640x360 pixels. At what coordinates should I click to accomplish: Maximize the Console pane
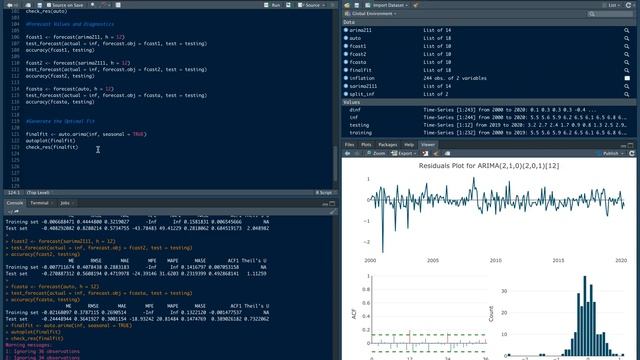332,203
